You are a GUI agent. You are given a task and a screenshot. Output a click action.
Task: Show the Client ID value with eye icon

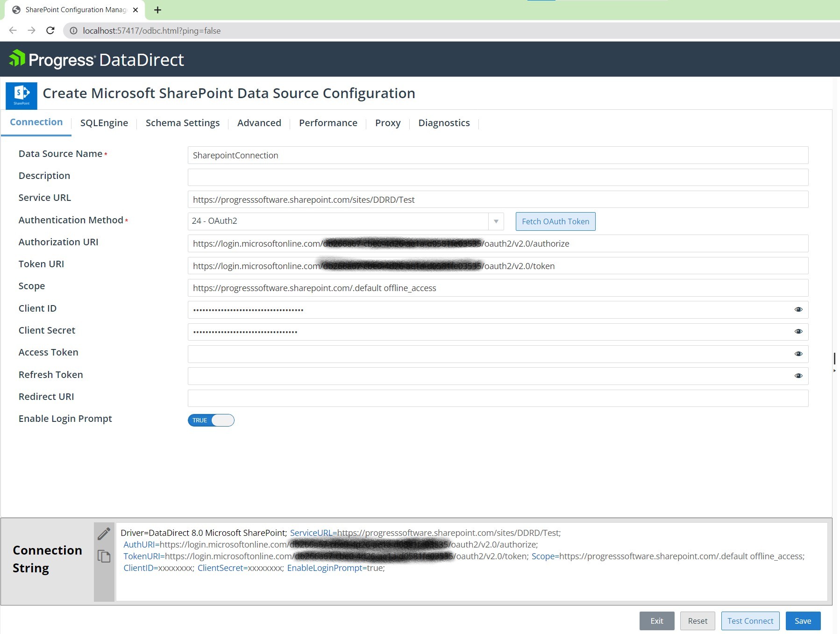click(798, 309)
